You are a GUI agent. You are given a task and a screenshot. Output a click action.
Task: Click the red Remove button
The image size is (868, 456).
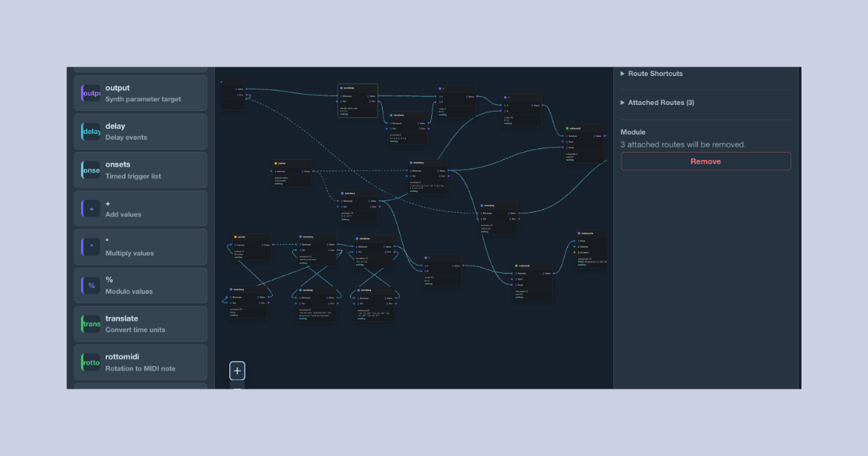point(705,161)
